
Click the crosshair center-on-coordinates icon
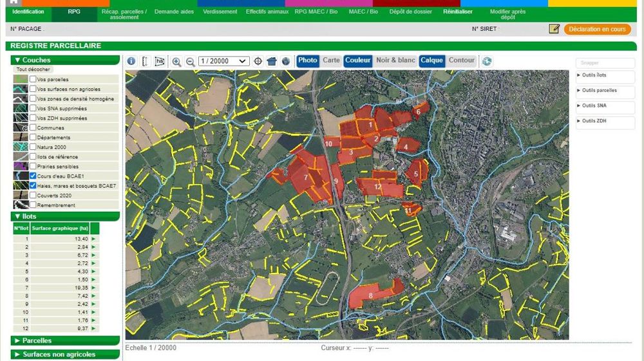[x=258, y=61]
